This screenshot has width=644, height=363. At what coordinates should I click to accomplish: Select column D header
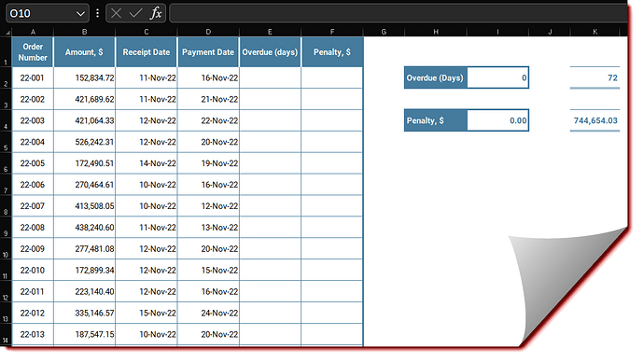208,32
